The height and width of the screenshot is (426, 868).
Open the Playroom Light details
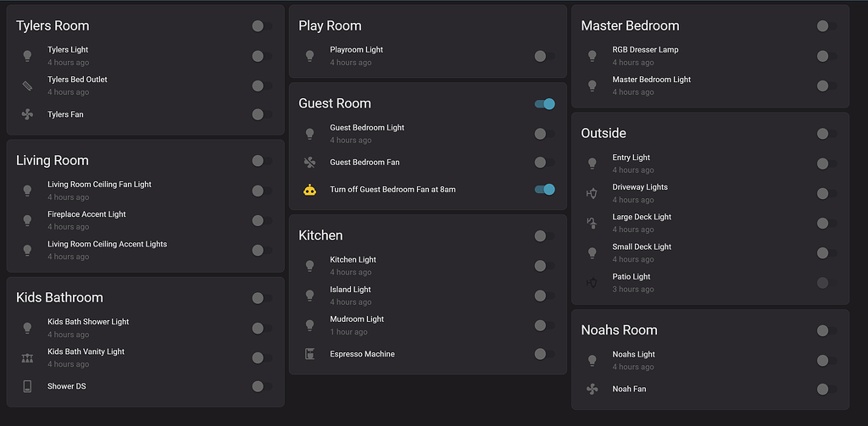[x=356, y=50]
